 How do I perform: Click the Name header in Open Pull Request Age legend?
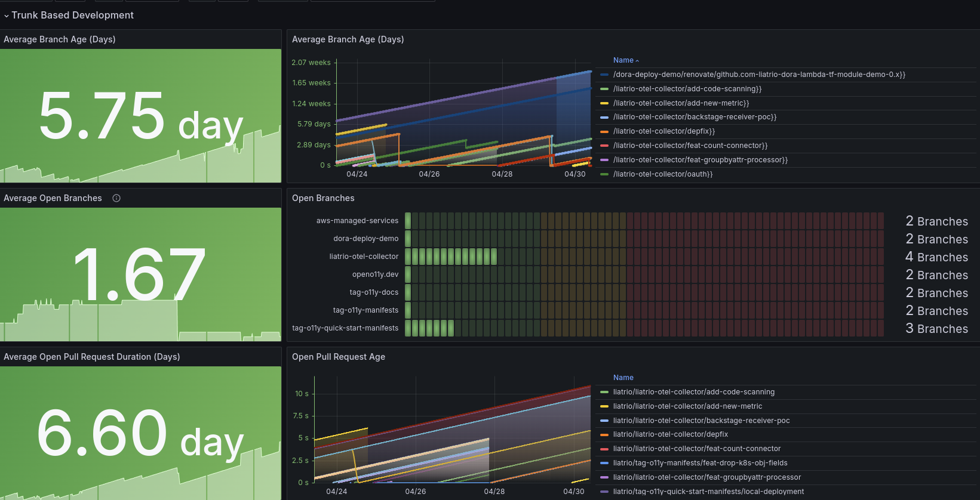coord(623,378)
